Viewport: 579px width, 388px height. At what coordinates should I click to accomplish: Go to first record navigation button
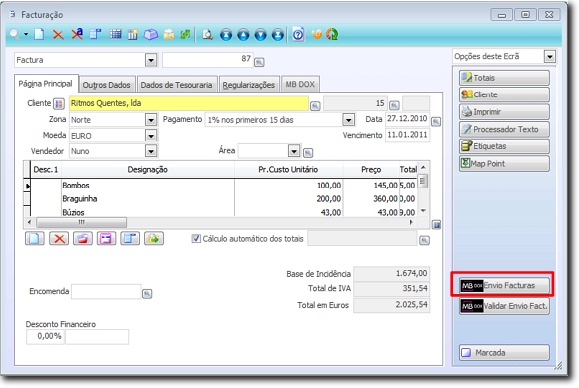(x=226, y=35)
